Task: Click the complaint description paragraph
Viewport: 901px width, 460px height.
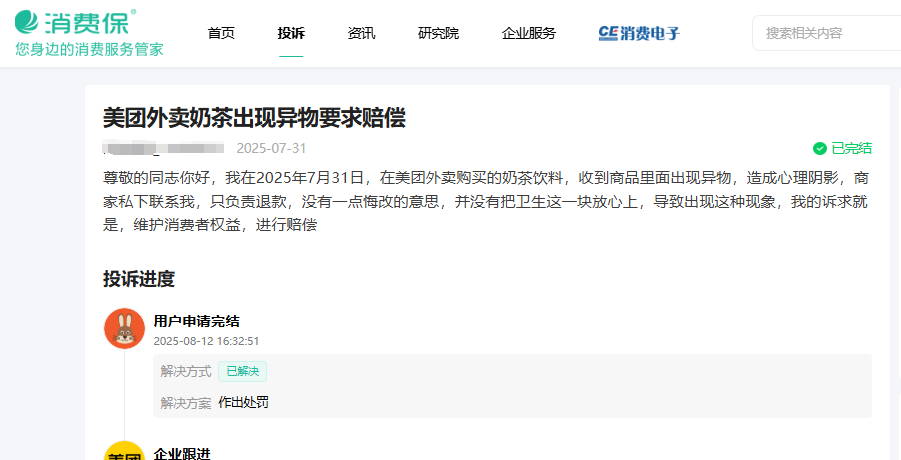Action: coord(486,201)
